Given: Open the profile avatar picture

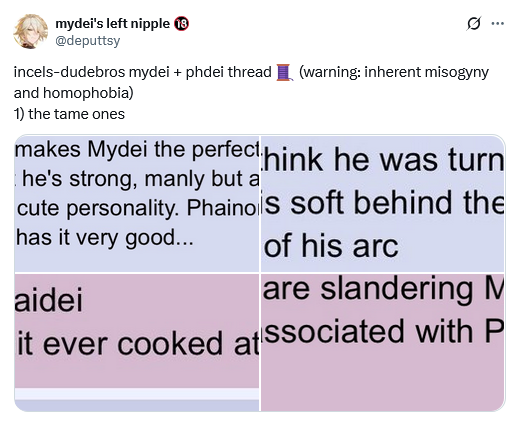Looking at the screenshot, I should coord(30,31).
